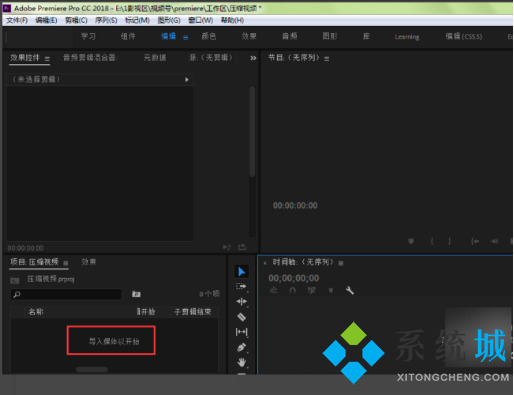Viewport: 514px width, 395px height.
Task: Go to In point in program monitor
Action: tap(475, 241)
